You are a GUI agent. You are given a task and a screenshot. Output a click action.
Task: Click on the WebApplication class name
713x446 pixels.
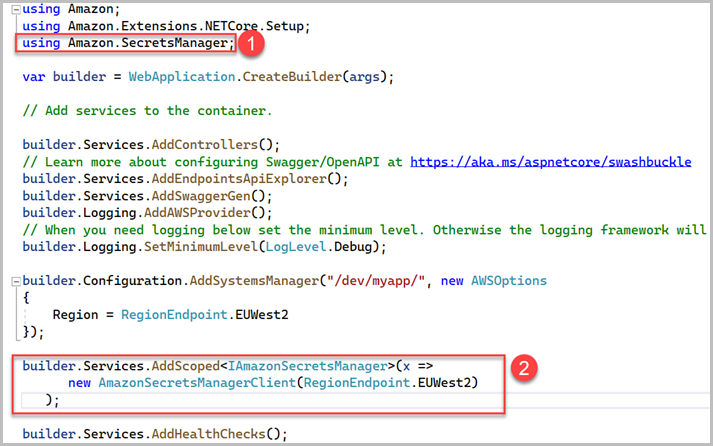(x=183, y=77)
